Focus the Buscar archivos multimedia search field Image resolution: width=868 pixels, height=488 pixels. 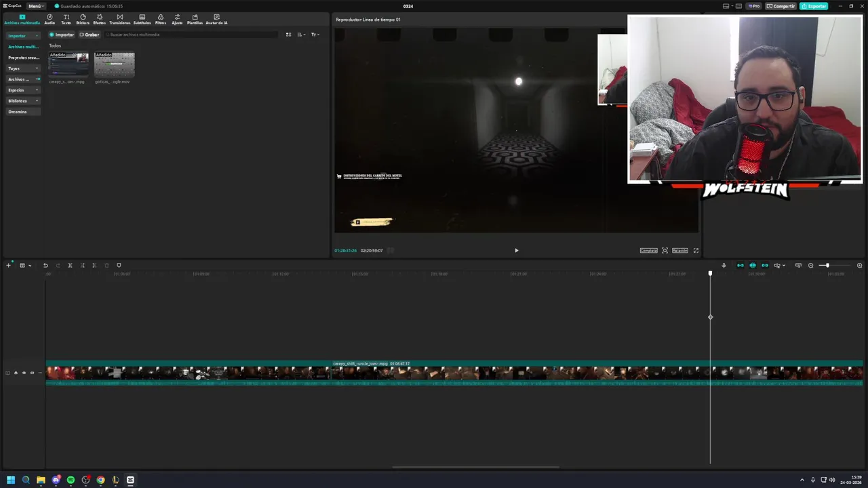tap(191, 35)
